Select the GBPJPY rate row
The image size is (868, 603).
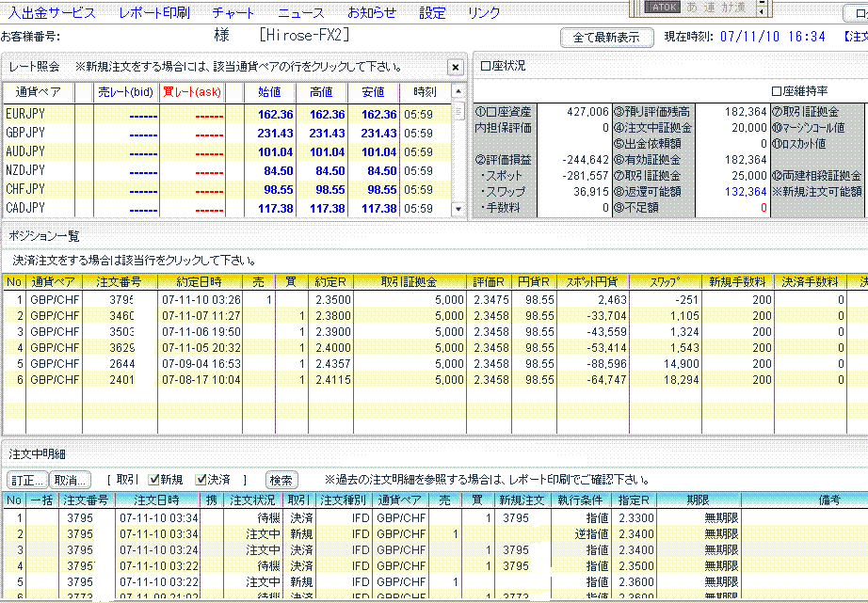click(228, 134)
